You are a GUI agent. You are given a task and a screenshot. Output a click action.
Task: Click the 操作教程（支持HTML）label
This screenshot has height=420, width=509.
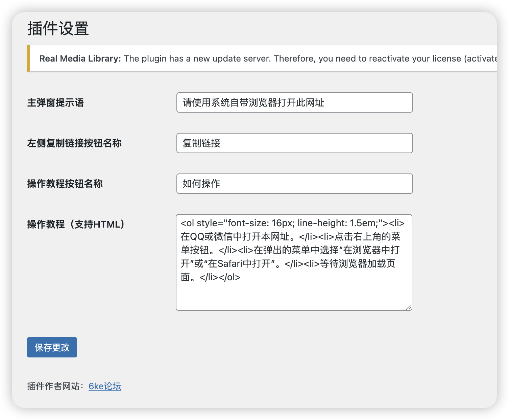click(x=76, y=224)
